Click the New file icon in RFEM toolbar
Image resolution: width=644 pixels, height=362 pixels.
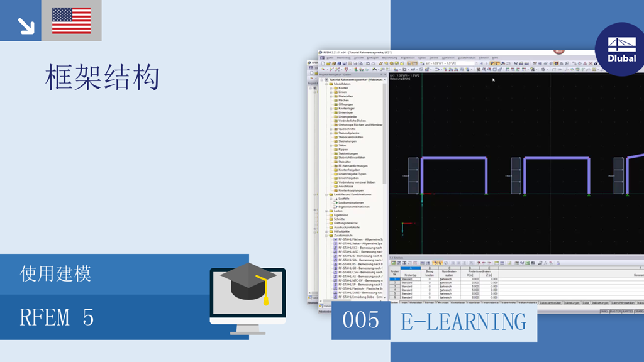(323, 63)
